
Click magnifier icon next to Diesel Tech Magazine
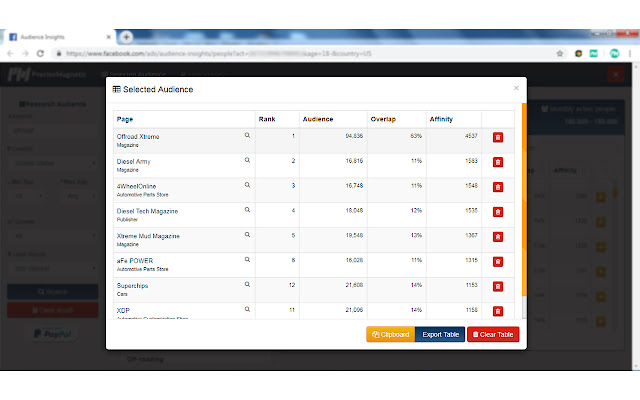coord(248,209)
